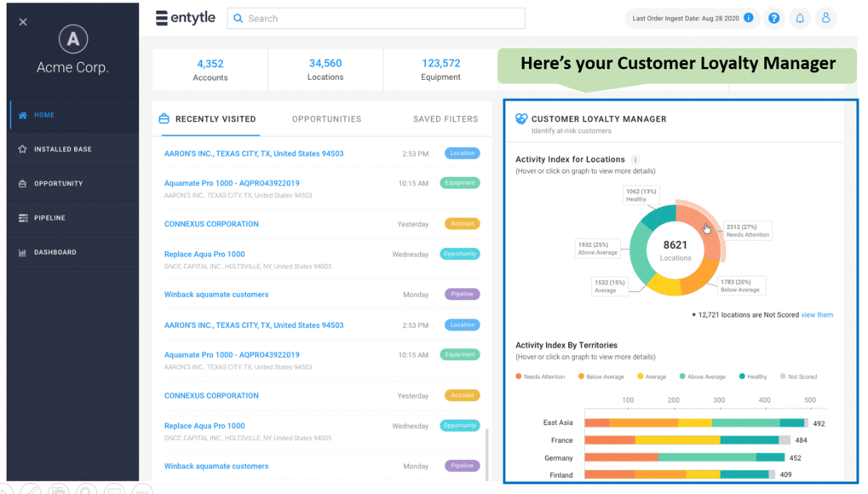Click the info icon beside Last Order Ingest Date

point(749,18)
